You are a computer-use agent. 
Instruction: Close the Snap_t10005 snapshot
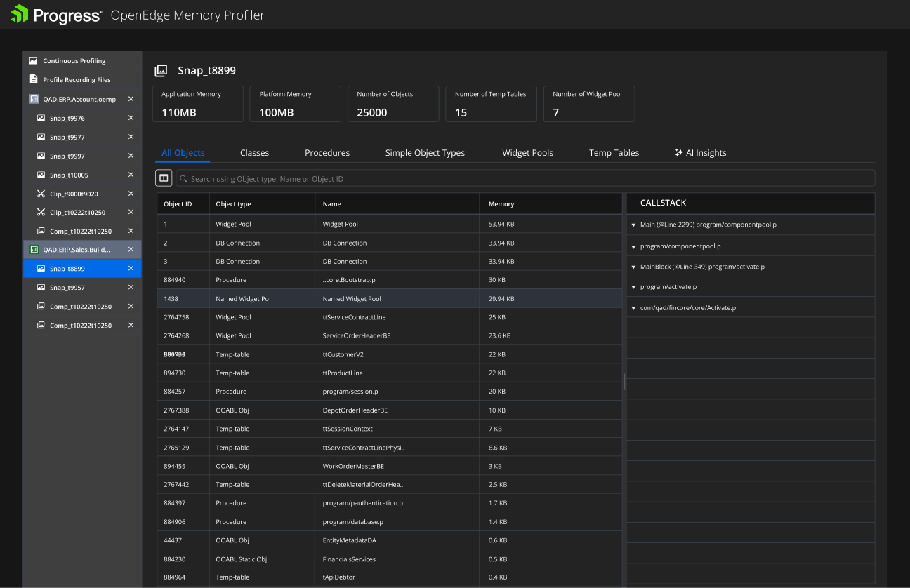coord(131,175)
